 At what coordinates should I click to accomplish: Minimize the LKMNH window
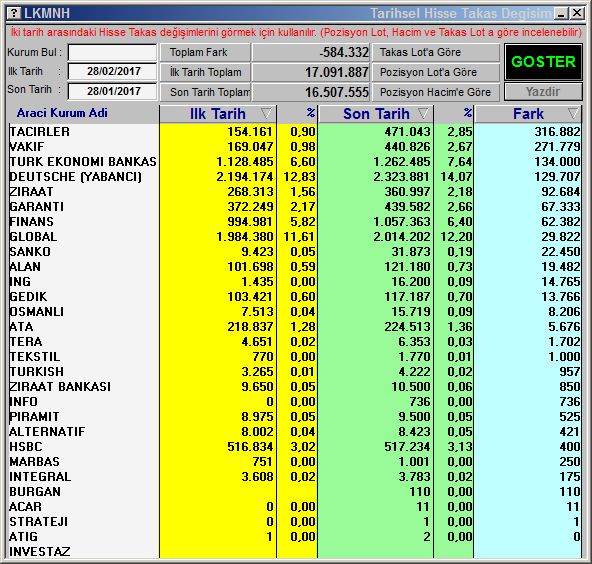tap(561, 14)
